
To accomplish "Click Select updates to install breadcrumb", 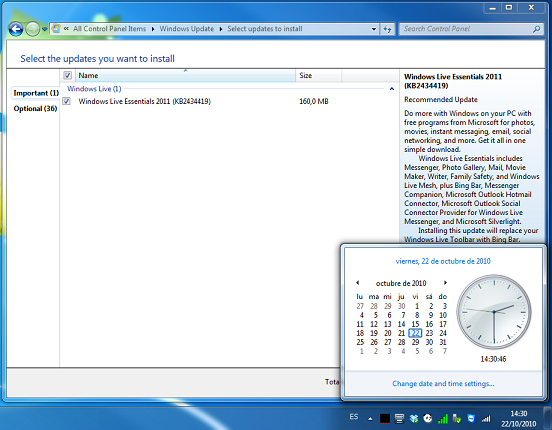I will tap(265, 29).
